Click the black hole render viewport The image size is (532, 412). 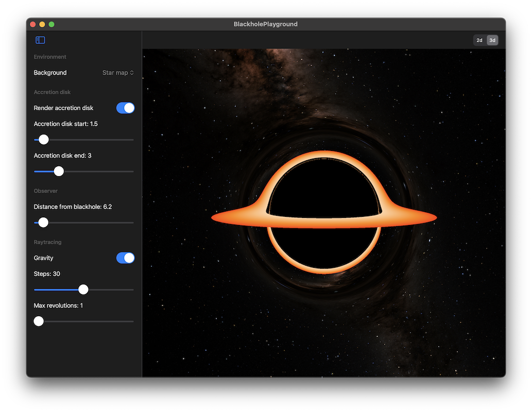(324, 213)
